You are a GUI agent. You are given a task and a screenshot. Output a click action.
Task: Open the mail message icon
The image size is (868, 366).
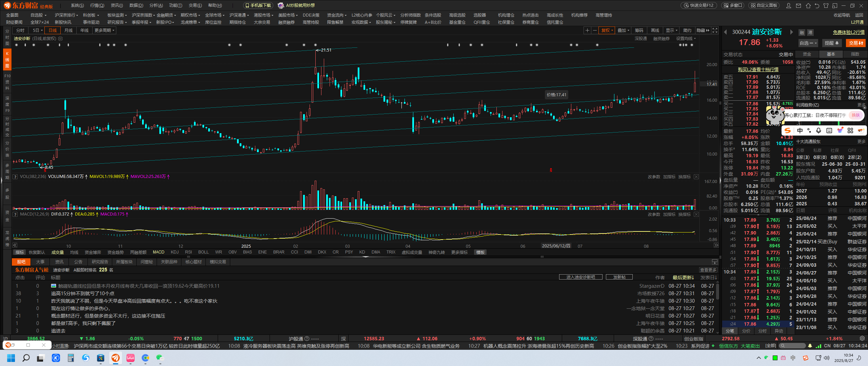tap(798, 5)
